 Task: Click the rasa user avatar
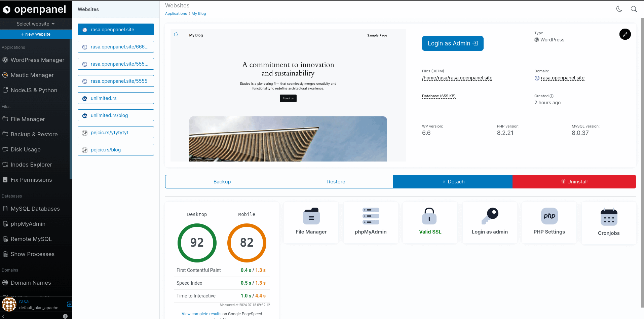[9, 304]
